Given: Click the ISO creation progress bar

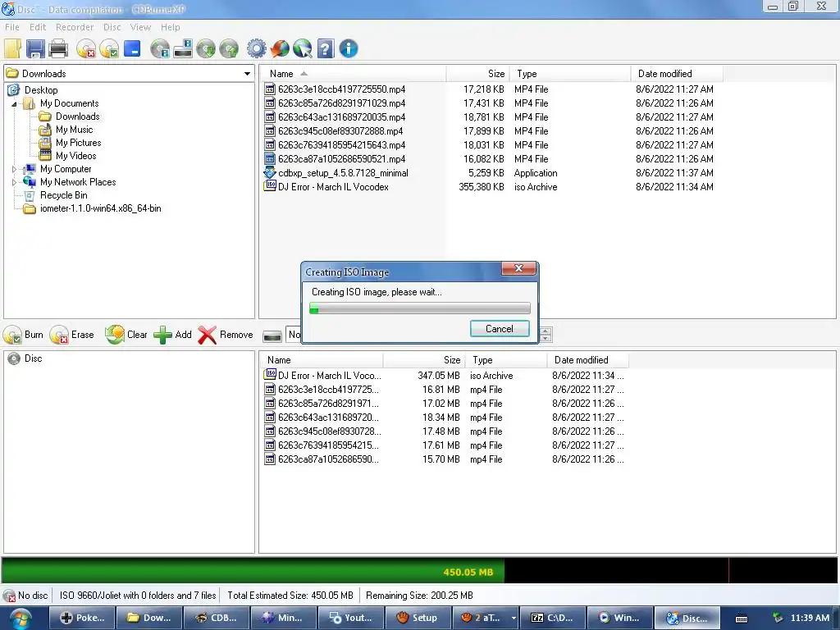Looking at the screenshot, I should 420,308.
